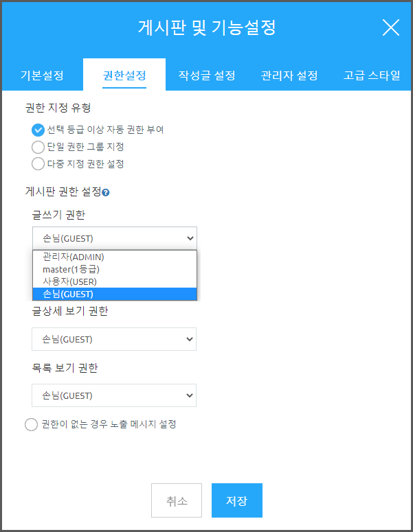The width and height of the screenshot is (413, 532).
Task: Open the 글상세 보기 권한 dropdown
Action: pyautogui.click(x=114, y=339)
